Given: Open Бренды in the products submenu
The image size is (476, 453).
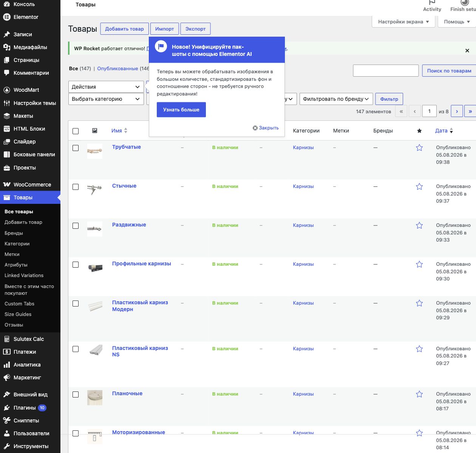Looking at the screenshot, I should pos(14,233).
